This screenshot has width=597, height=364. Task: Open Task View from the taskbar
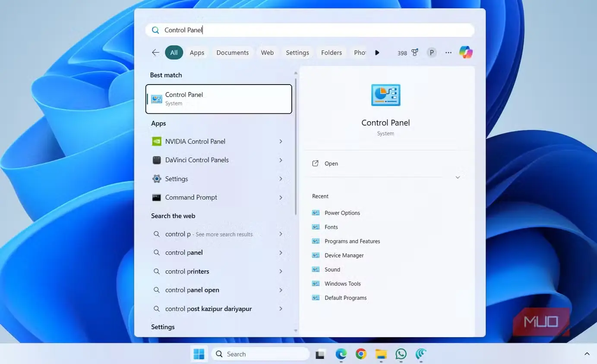click(x=320, y=354)
